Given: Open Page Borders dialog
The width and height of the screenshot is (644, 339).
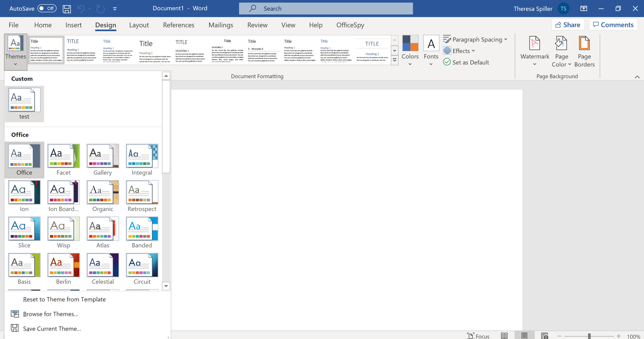Looking at the screenshot, I should point(584,51).
